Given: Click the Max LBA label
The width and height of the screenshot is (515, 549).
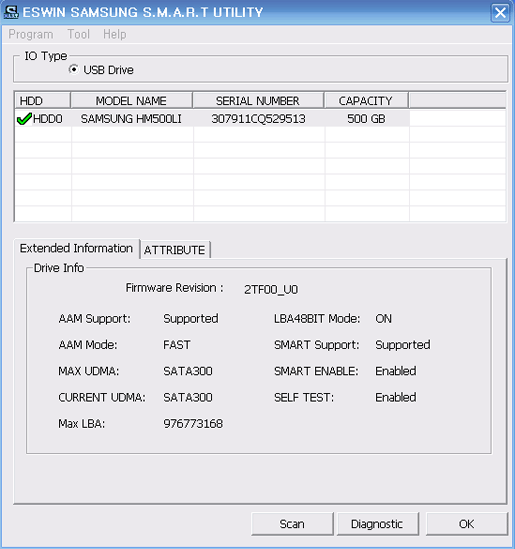Looking at the screenshot, I should click(x=82, y=424).
